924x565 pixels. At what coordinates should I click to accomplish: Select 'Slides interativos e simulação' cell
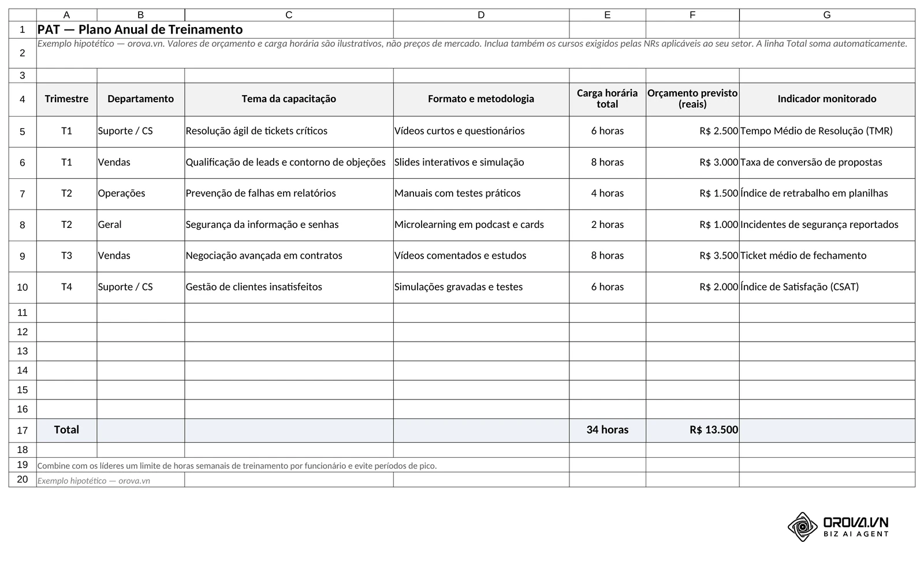click(481, 163)
